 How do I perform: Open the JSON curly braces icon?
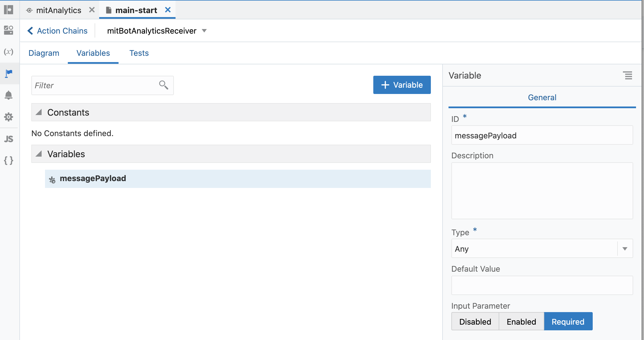click(9, 161)
